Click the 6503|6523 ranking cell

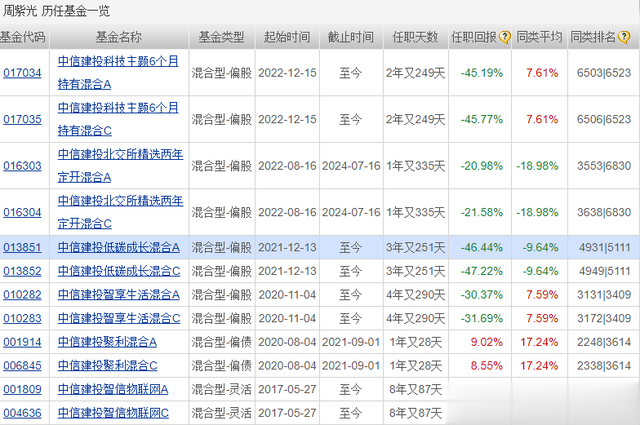coord(604,73)
